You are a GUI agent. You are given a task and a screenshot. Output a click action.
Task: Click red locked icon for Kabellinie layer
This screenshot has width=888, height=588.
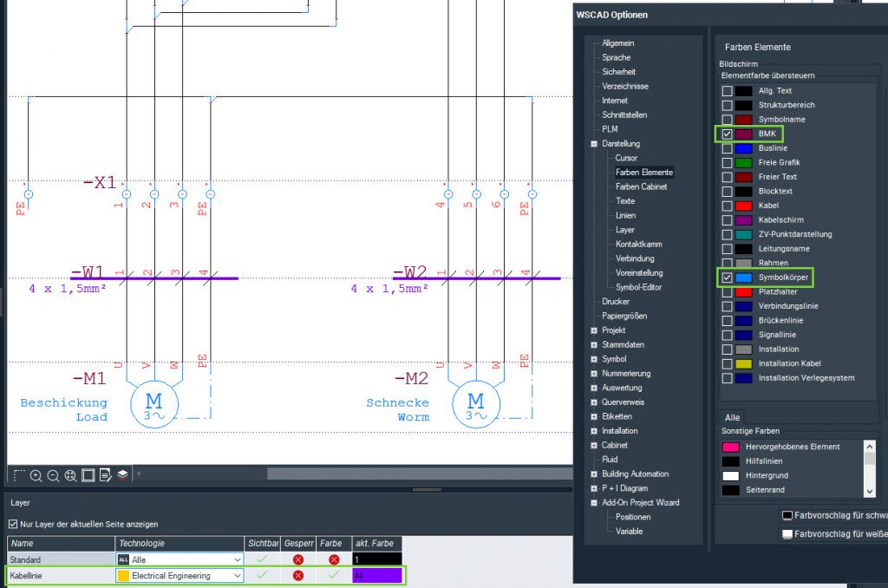298,575
